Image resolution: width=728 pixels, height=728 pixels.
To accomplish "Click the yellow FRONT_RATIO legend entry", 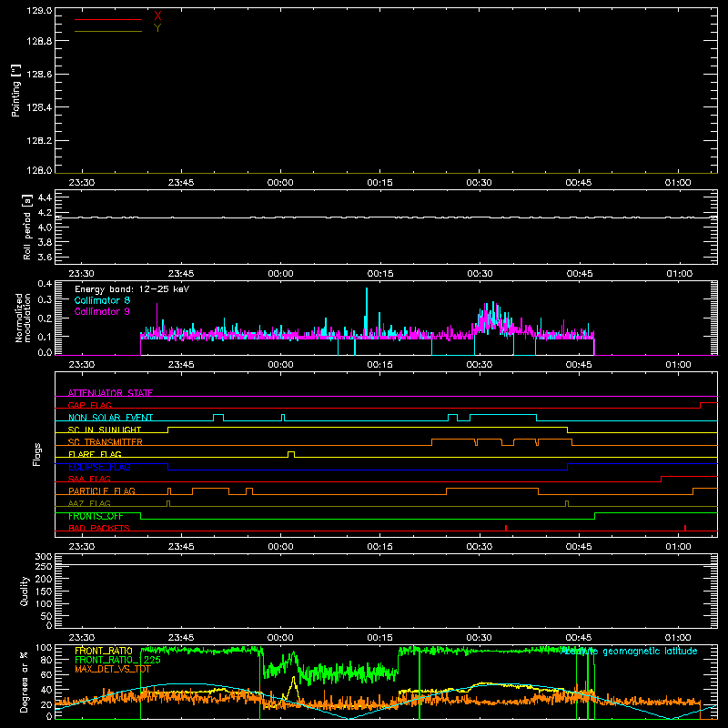I will [x=104, y=651].
